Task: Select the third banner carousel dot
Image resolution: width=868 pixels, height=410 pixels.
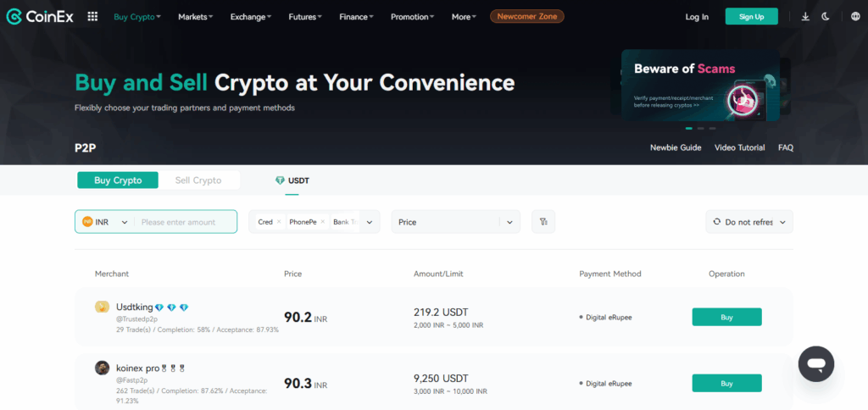Action: [712, 129]
